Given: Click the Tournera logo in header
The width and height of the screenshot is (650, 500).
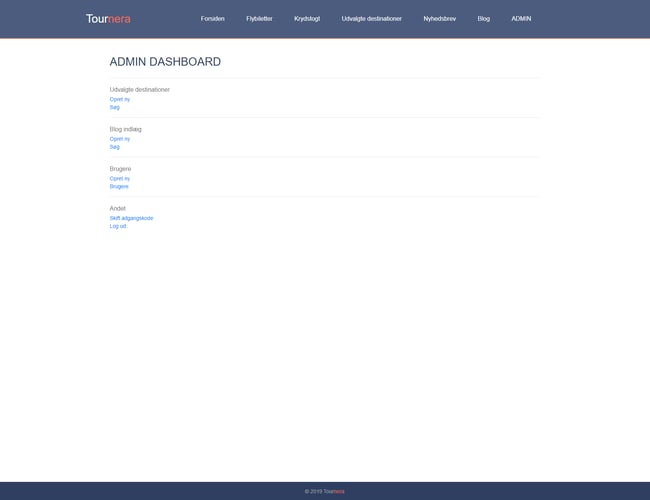Looking at the screenshot, I should pyautogui.click(x=108, y=18).
